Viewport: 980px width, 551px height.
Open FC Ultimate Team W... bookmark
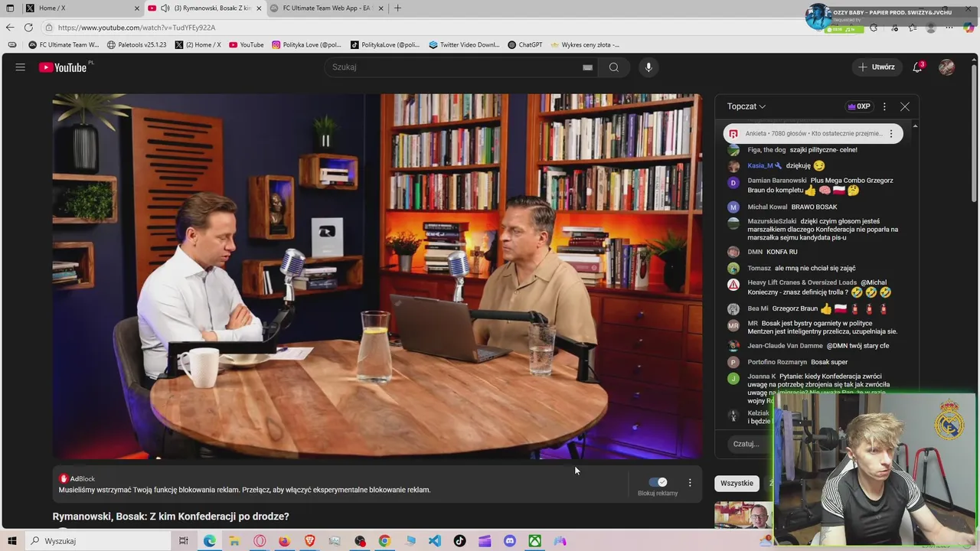pyautogui.click(x=64, y=45)
